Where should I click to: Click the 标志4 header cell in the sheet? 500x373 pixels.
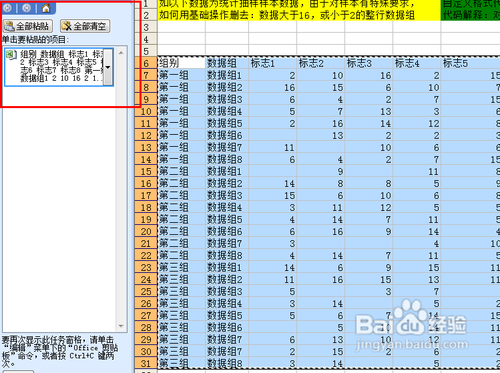(x=417, y=63)
